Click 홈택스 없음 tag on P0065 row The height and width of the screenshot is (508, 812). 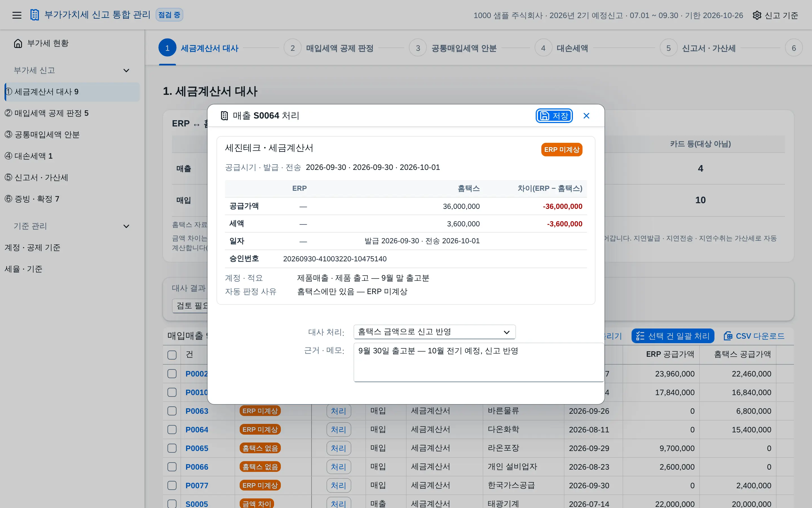tap(260, 448)
